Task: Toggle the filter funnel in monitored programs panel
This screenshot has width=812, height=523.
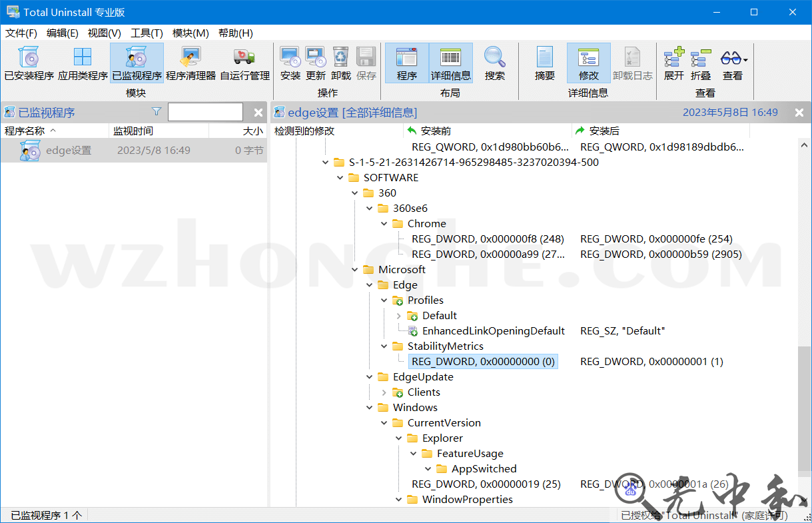Action: click(155, 111)
